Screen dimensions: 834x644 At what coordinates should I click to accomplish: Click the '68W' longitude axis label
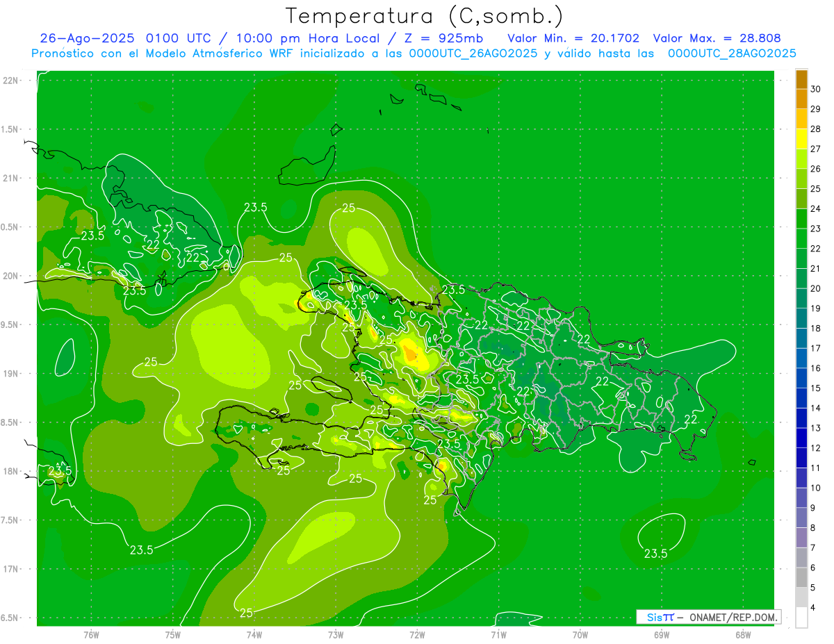[743, 635]
